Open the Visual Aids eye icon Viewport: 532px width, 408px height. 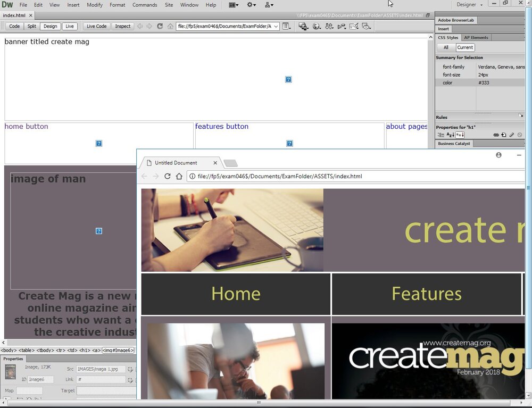[x=367, y=26]
